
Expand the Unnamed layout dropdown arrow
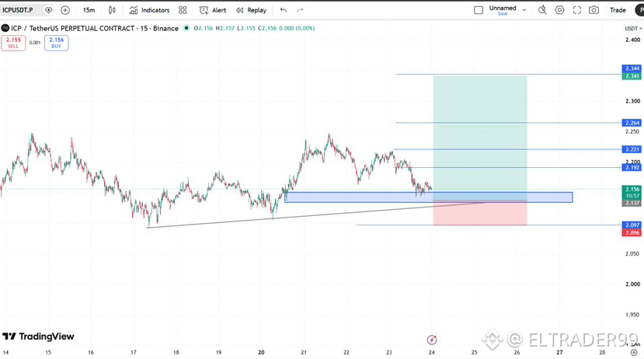524,10
